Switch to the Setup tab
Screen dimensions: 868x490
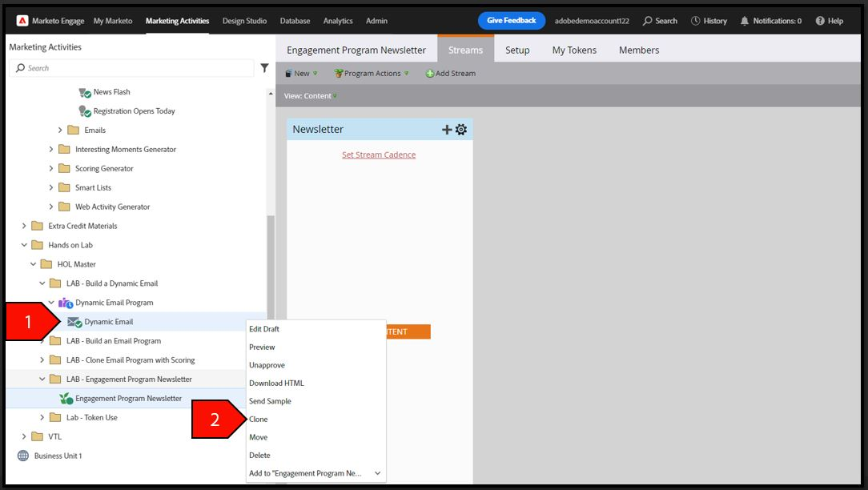tap(517, 50)
